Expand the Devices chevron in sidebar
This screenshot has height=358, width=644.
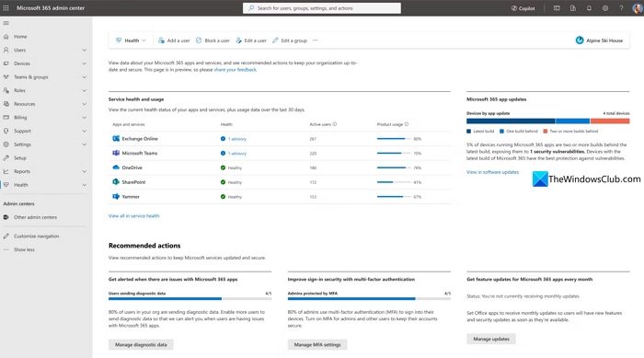tap(85, 64)
